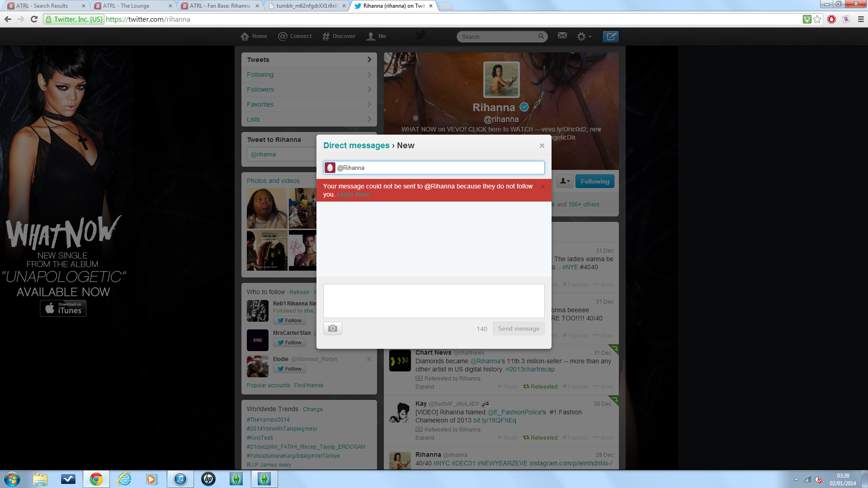Image resolution: width=868 pixels, height=488 pixels.
Task: Open iTunes from the Windows taskbar
Action: pos(180,479)
